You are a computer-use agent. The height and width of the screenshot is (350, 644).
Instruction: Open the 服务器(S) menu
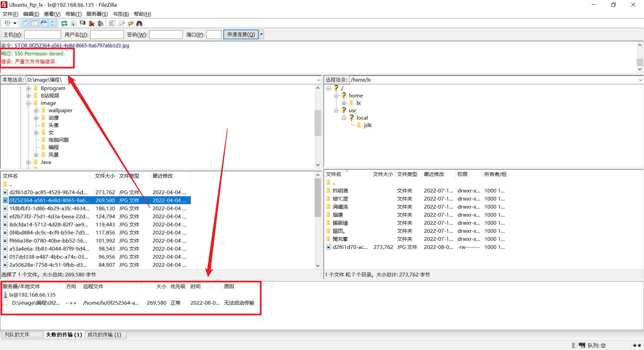pos(97,14)
